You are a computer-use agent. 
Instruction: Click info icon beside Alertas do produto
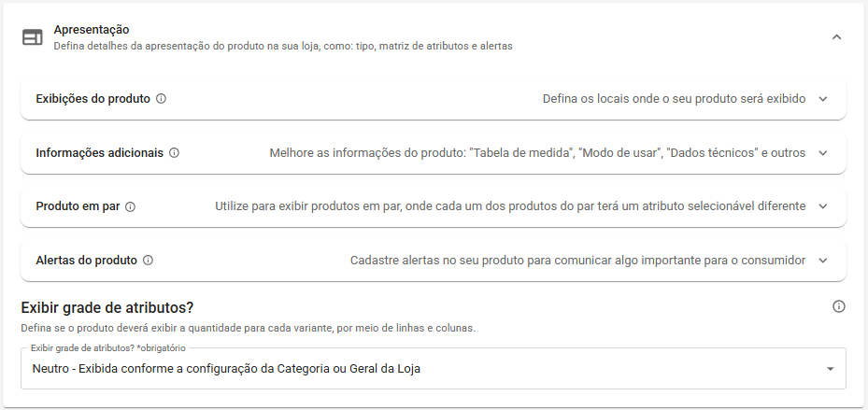coord(148,261)
